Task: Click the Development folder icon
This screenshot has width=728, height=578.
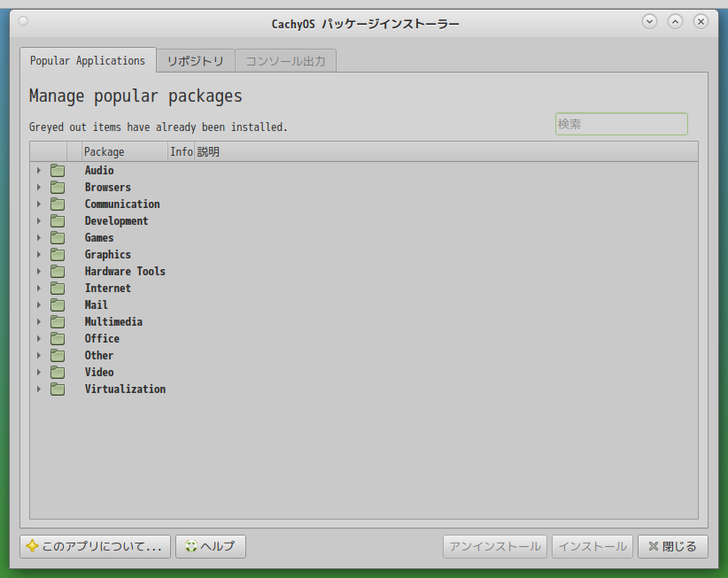Action: (58, 220)
